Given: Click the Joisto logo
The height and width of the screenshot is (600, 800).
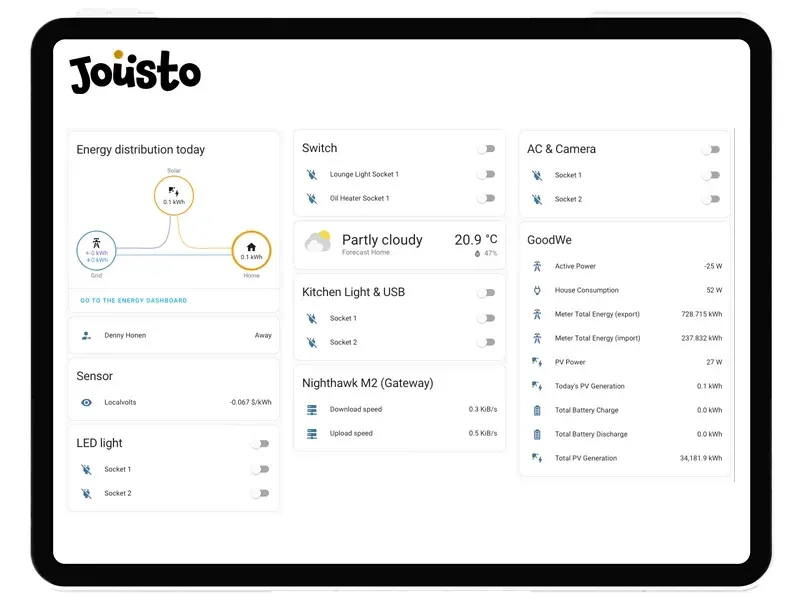Looking at the screenshot, I should click(x=135, y=71).
